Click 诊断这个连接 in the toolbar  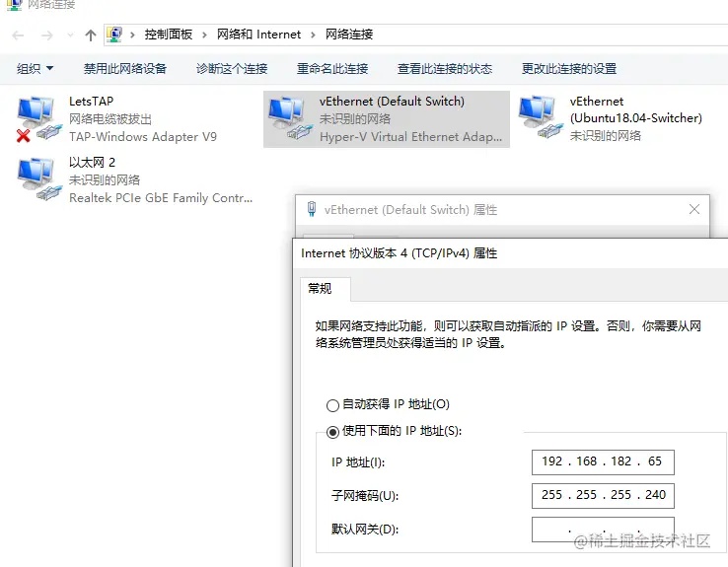coord(232,69)
